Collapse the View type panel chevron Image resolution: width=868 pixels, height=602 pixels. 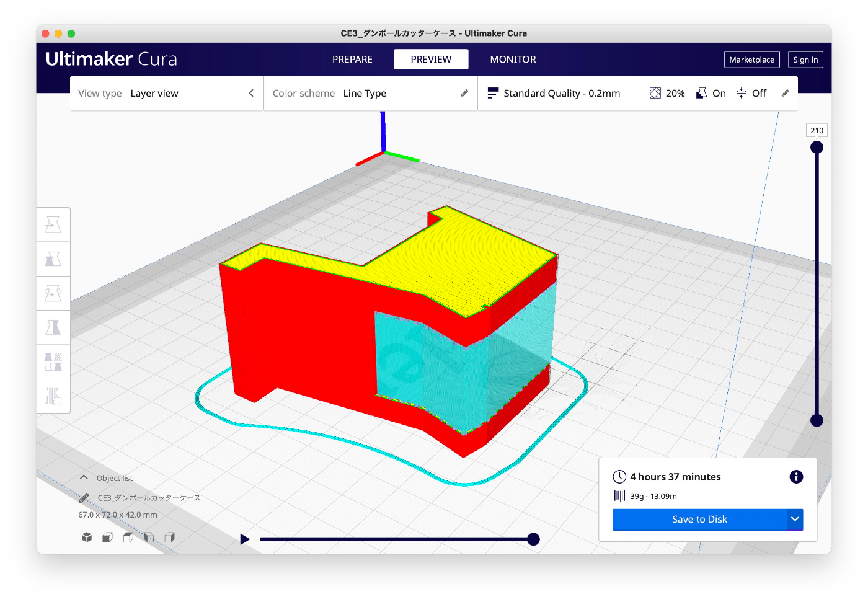(x=251, y=93)
